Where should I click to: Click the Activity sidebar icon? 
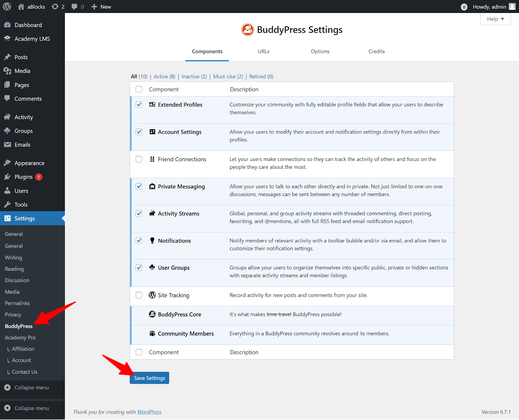tap(7, 117)
